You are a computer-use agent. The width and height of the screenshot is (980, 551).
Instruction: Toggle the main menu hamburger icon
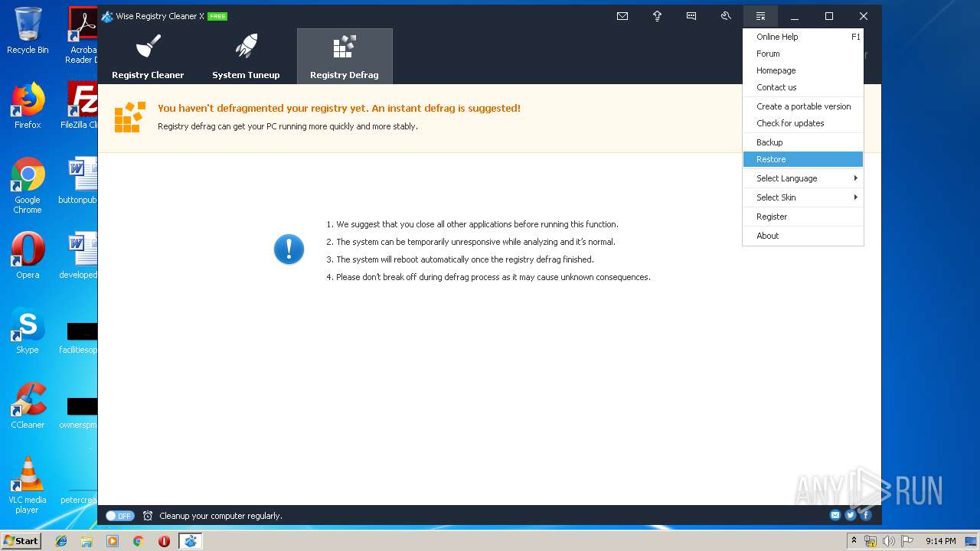[760, 16]
